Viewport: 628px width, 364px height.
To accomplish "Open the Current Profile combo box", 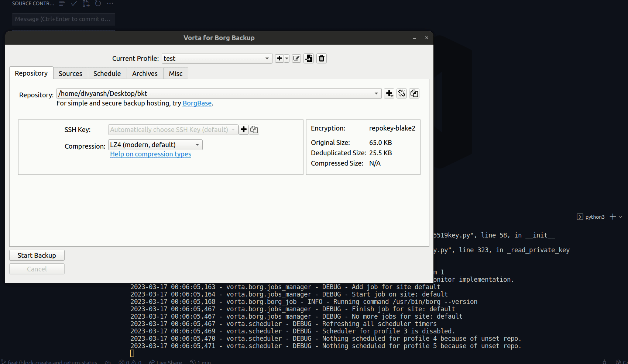I will [217, 58].
